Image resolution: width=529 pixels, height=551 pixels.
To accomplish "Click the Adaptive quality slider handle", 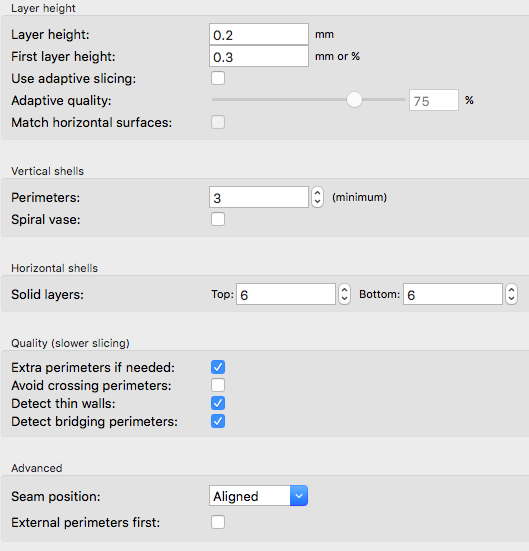I will pyautogui.click(x=354, y=100).
